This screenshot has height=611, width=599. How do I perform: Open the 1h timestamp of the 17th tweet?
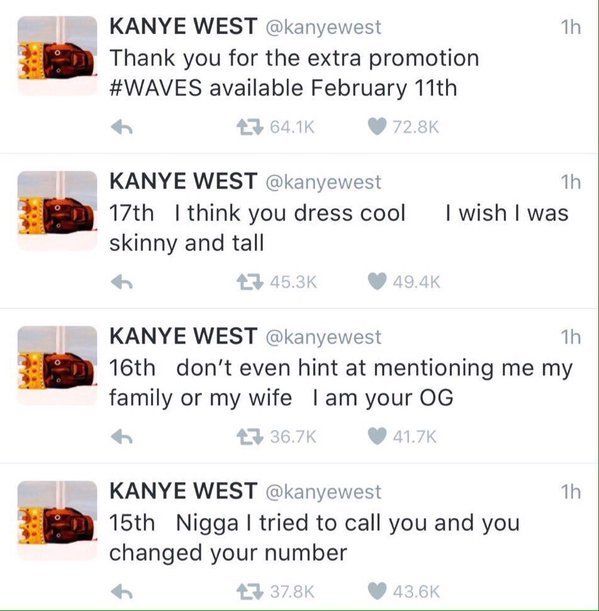click(x=571, y=182)
